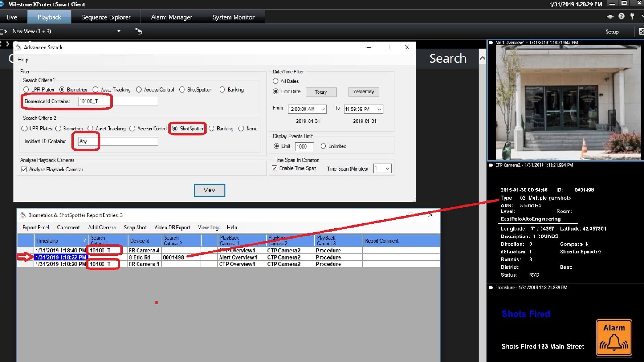Open Help in report entries menu
Image resolution: width=644 pixels, height=362 pixels.
232,227
